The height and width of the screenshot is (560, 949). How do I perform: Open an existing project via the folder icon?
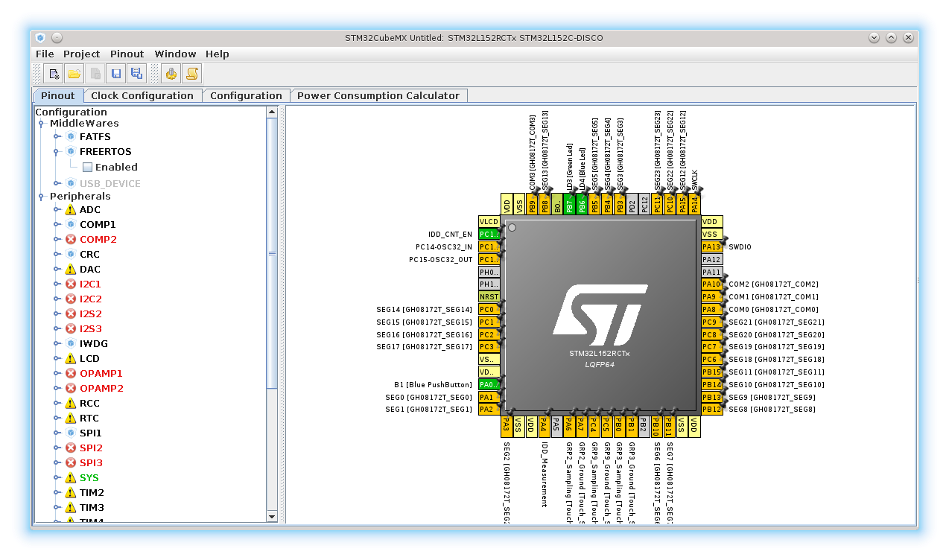74,74
